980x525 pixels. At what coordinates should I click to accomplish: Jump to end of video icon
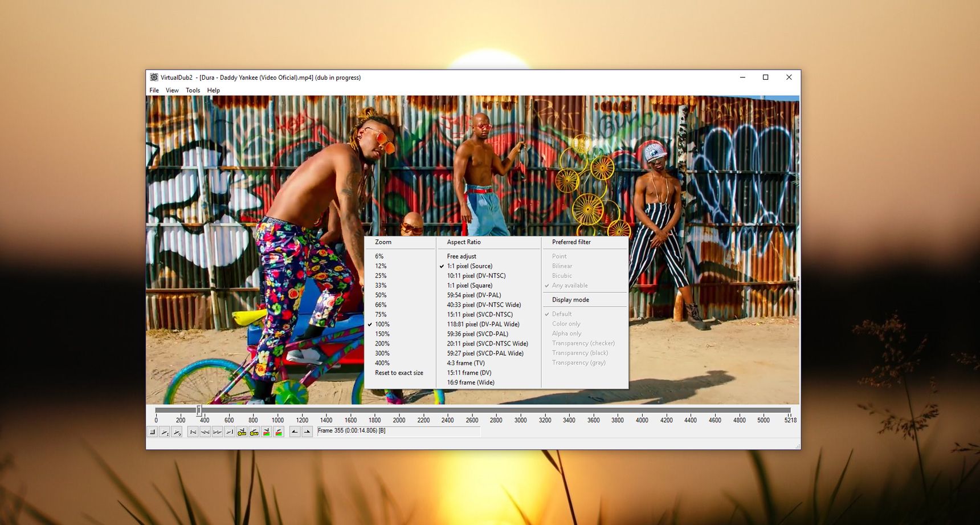point(230,432)
